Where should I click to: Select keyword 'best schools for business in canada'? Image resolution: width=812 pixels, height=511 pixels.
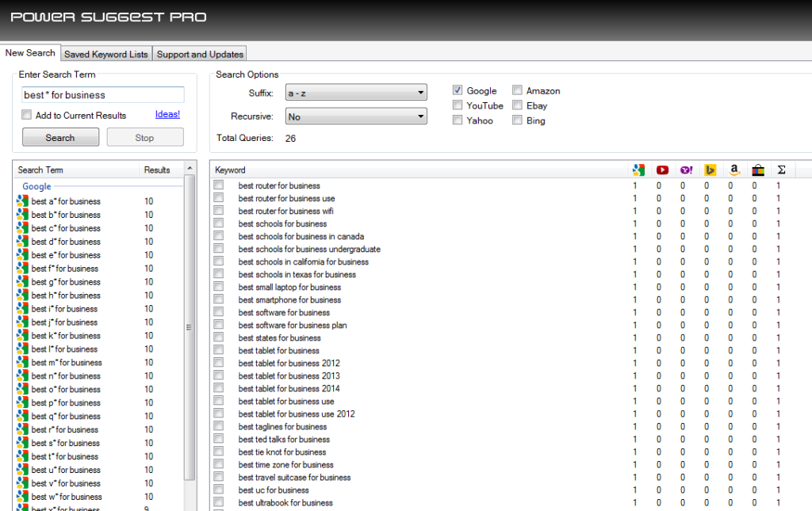301,236
